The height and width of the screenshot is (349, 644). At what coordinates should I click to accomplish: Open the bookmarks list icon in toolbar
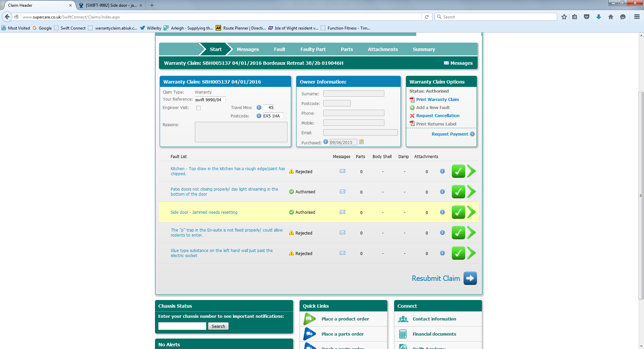pyautogui.click(x=575, y=17)
